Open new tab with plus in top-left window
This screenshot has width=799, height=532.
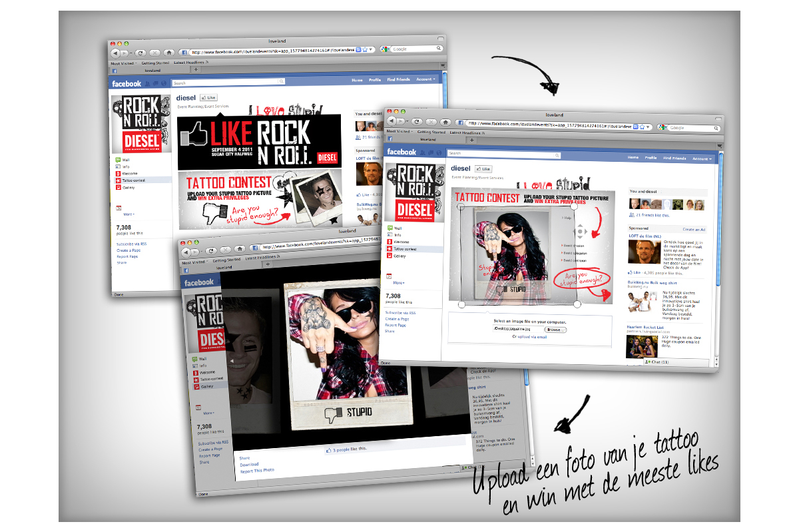coord(196,69)
